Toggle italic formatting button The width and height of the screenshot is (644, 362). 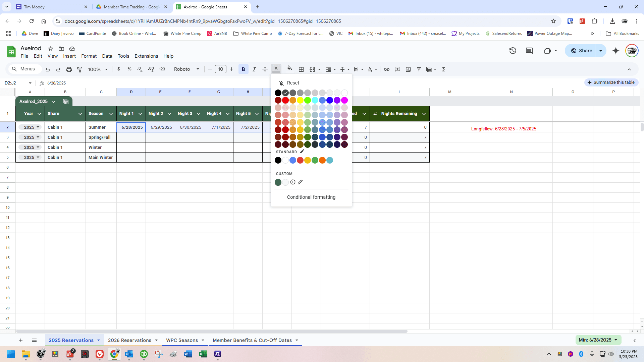(254, 69)
